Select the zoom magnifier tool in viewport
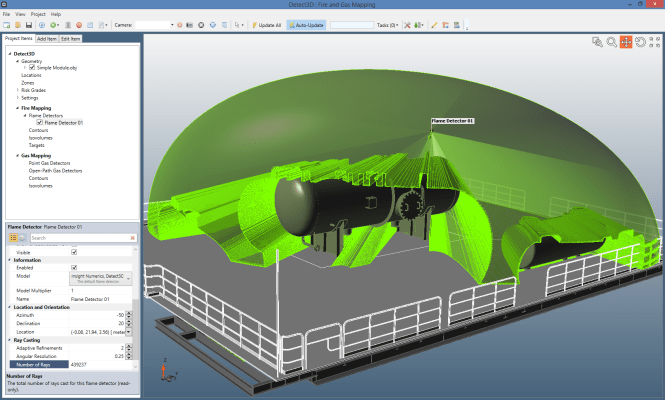Image resolution: width=665 pixels, height=400 pixels. click(x=611, y=42)
